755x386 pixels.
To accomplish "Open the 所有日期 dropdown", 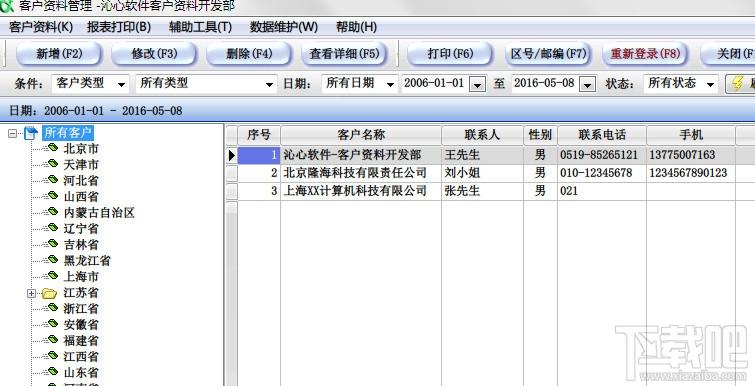I will click(x=391, y=85).
